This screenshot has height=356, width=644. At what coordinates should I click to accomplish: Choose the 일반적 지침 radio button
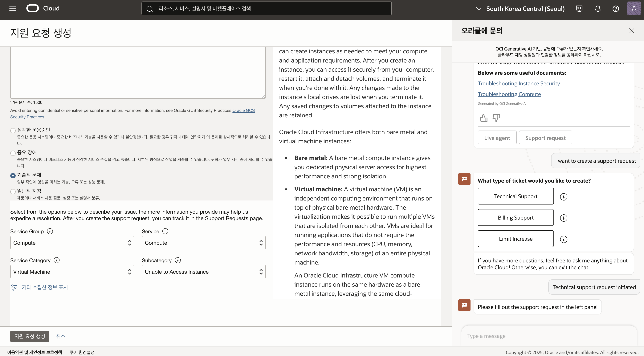(x=13, y=192)
